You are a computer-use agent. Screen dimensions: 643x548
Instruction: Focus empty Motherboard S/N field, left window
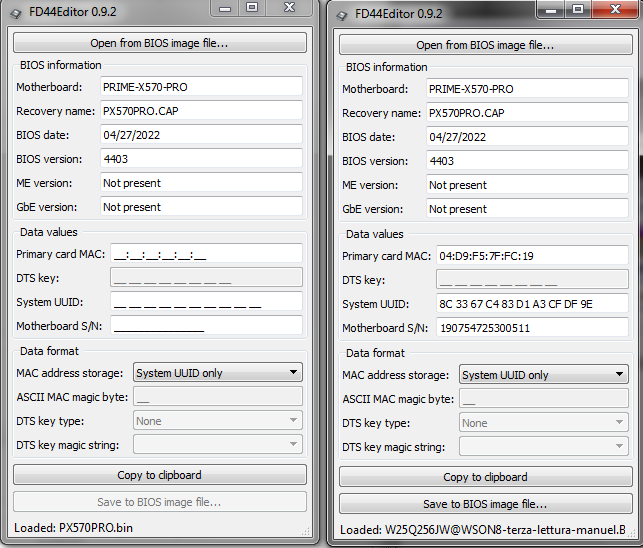pos(206,325)
